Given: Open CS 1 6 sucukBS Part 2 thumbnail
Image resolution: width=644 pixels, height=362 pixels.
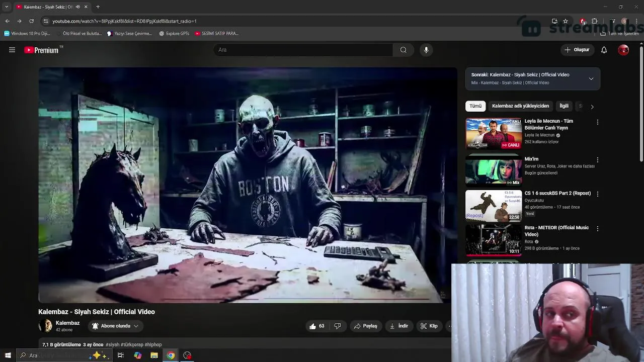Looking at the screenshot, I should pos(494,206).
